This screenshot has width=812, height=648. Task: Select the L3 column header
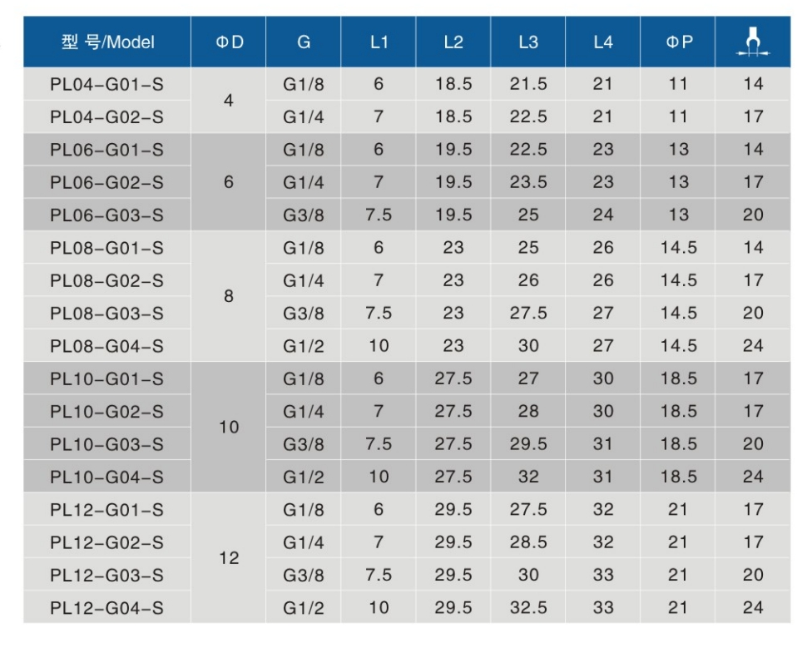[x=528, y=42]
